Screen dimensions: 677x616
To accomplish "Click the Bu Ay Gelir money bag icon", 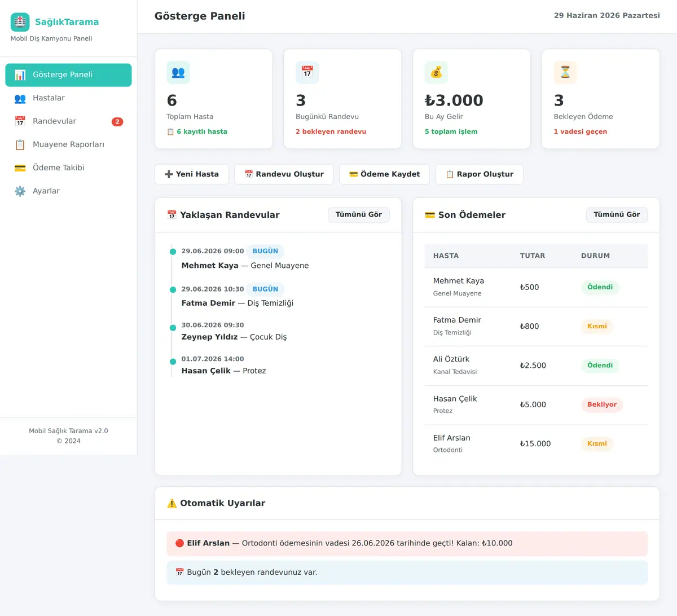I will point(436,72).
